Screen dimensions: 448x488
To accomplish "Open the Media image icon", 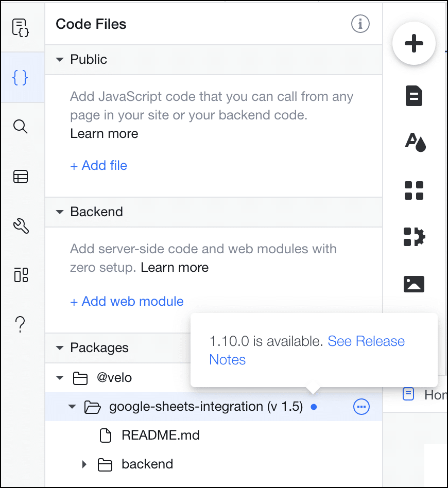I will point(413,284).
